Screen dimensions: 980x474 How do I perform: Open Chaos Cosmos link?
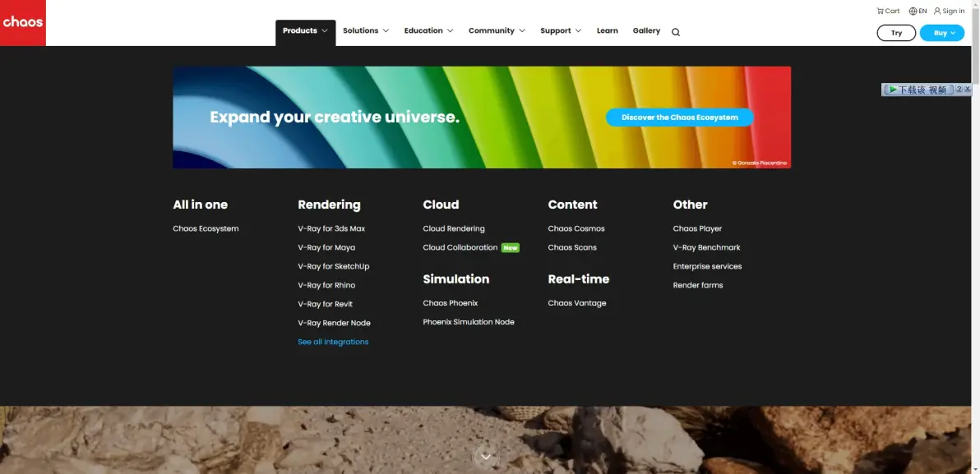[576, 228]
